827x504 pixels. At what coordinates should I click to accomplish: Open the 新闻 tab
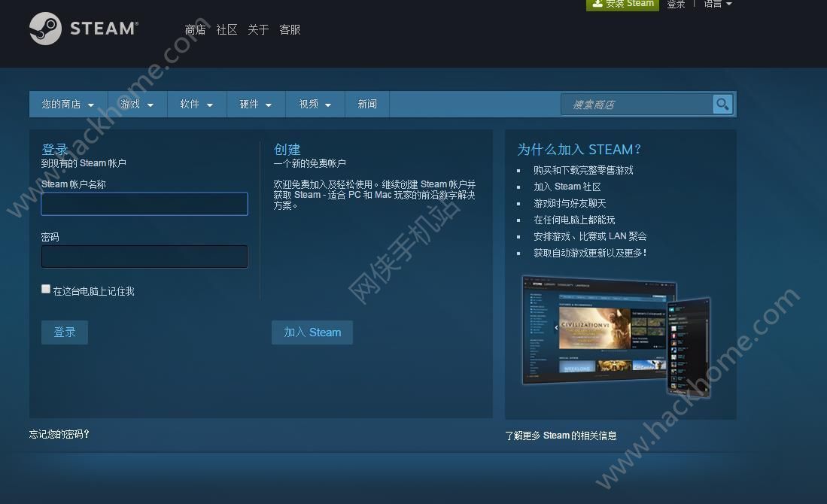click(367, 105)
